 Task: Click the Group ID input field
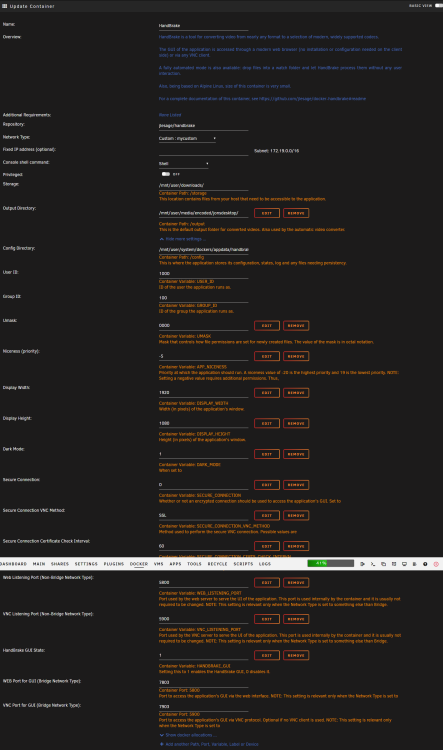point(203,298)
